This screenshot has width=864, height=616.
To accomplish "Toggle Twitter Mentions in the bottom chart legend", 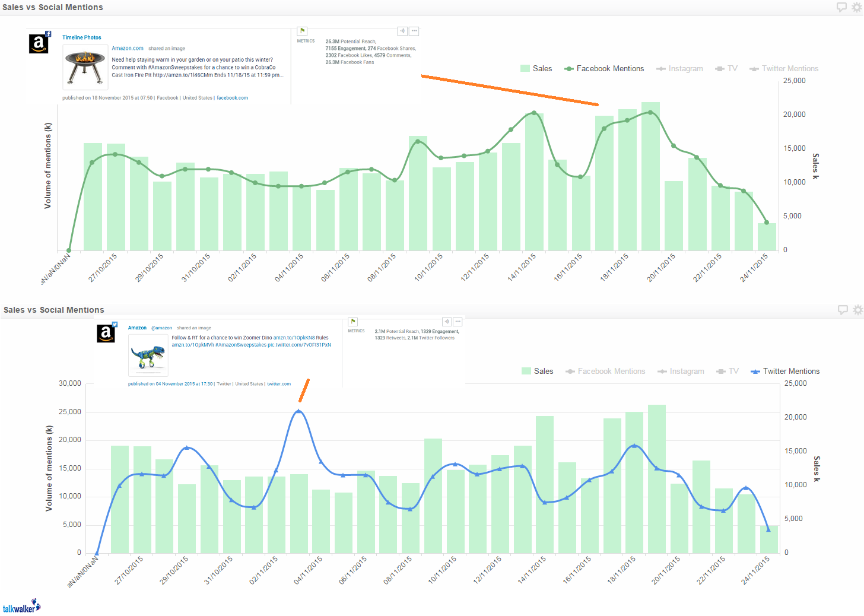I will coord(785,371).
